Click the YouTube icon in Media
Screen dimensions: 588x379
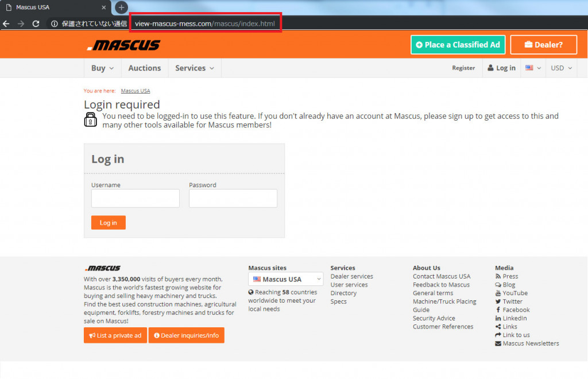498,293
